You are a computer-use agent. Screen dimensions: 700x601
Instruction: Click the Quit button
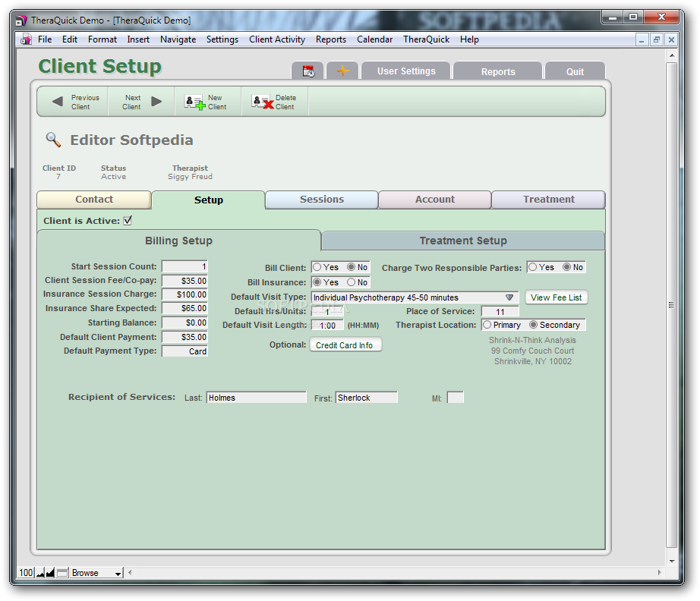tap(575, 71)
